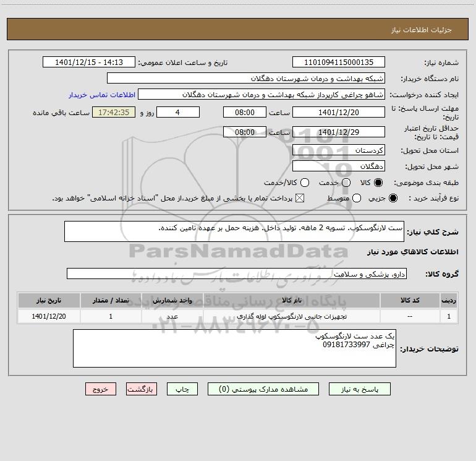Click the table date cell 1401/12/20
The height and width of the screenshot is (461, 476).
tap(49, 316)
